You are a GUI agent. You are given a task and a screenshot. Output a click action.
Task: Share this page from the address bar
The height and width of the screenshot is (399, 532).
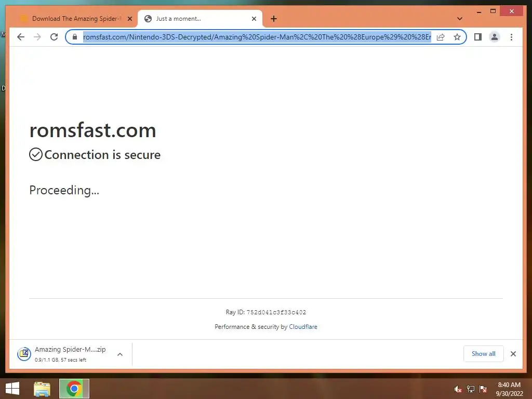click(x=441, y=37)
